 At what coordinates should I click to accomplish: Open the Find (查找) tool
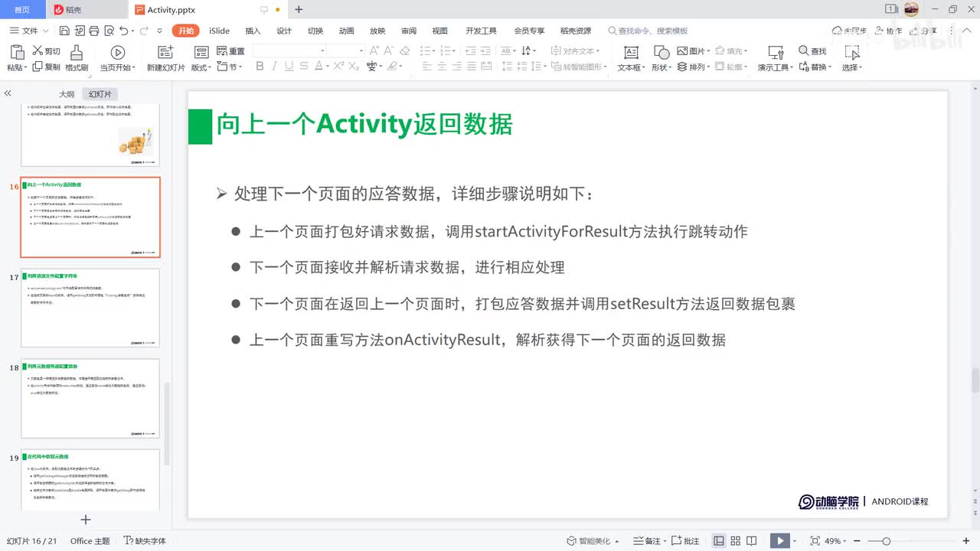click(x=812, y=51)
